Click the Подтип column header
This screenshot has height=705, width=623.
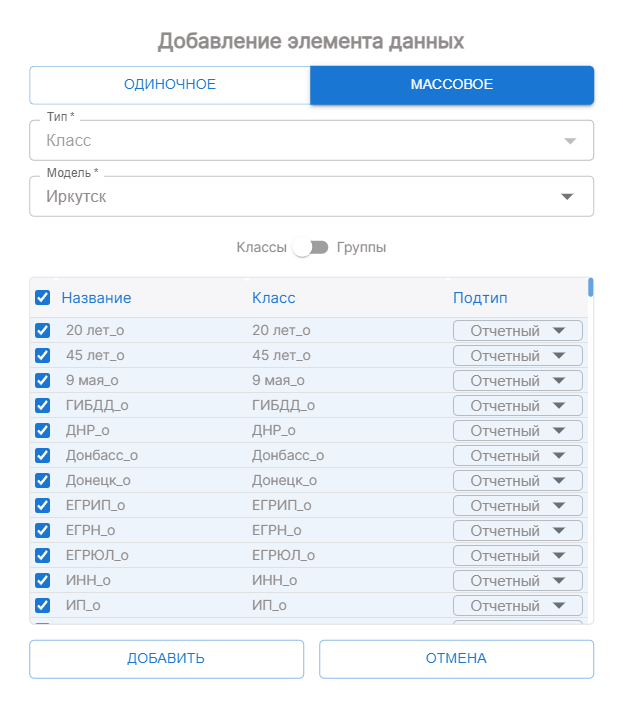coord(480,297)
